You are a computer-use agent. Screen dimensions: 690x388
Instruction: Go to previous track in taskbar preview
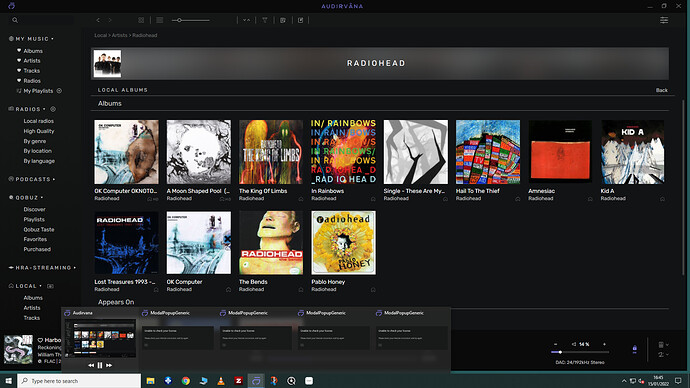tap(91, 365)
